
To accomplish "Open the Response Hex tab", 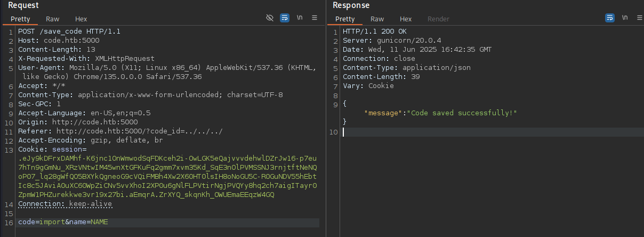I will (406, 19).
